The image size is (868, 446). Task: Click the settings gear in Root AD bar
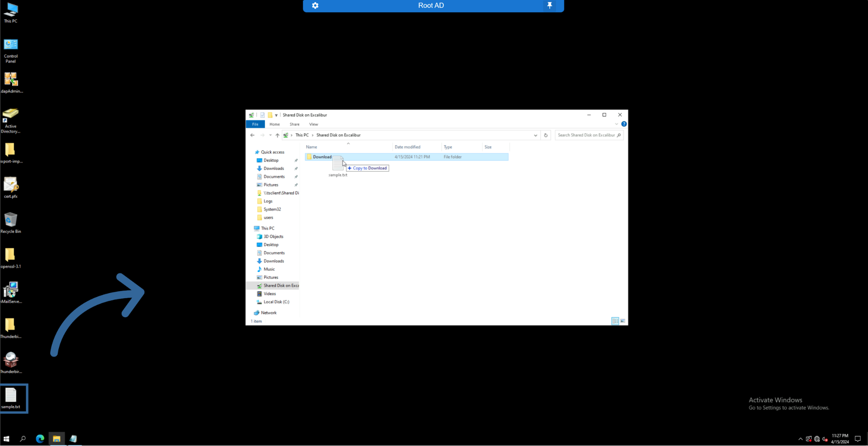coord(315,6)
